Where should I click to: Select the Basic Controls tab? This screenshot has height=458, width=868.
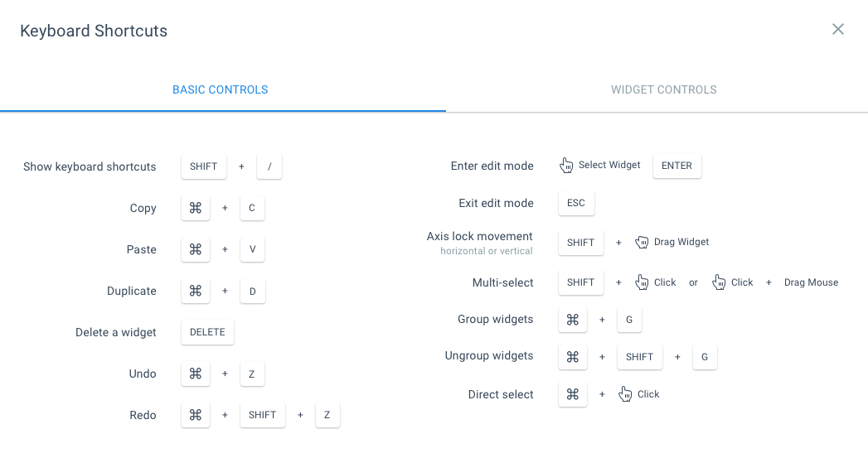pyautogui.click(x=220, y=89)
